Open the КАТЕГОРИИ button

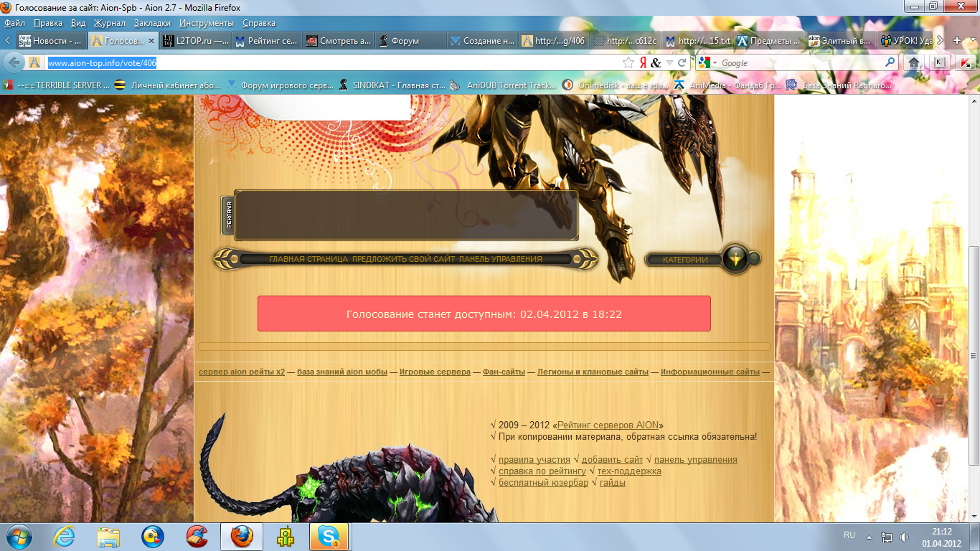(684, 260)
